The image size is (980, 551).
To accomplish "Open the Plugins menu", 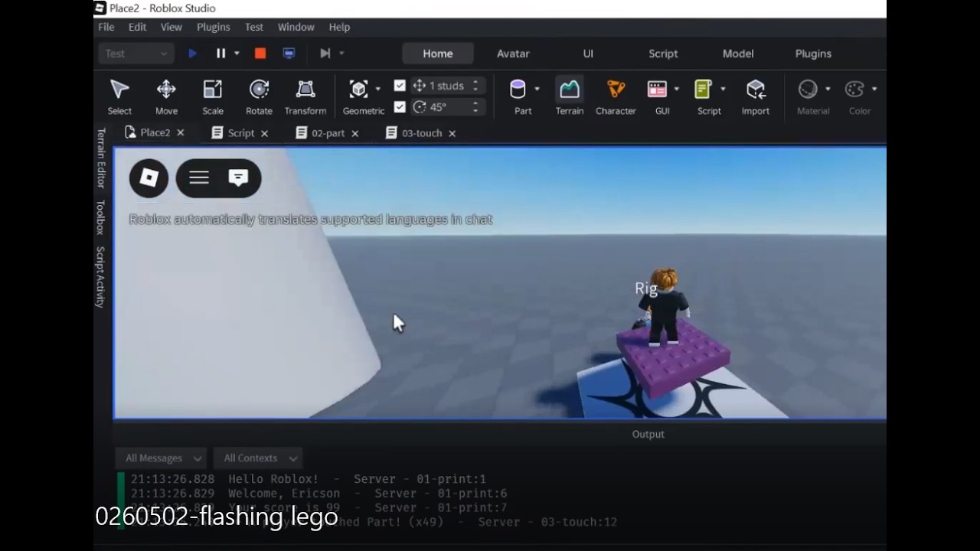I will [214, 27].
